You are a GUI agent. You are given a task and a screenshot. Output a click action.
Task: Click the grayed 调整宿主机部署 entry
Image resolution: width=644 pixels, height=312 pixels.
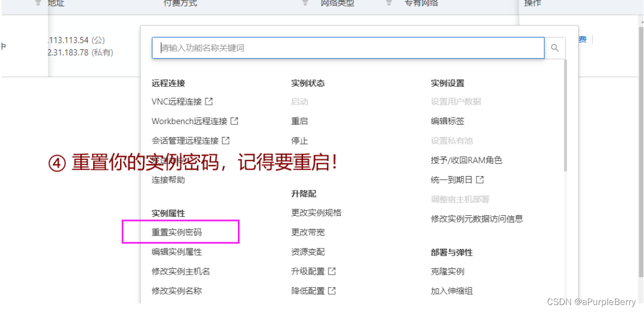[460, 199]
